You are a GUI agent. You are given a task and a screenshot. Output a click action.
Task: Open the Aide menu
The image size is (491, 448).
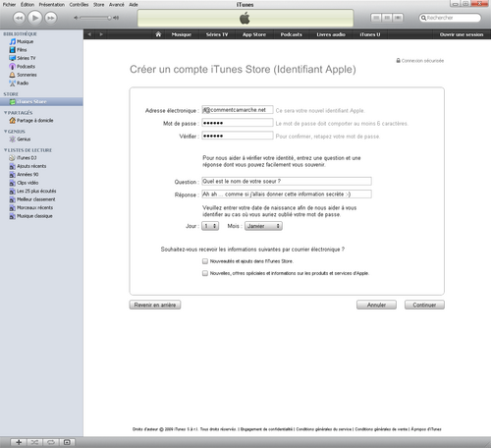pyautogui.click(x=134, y=5)
